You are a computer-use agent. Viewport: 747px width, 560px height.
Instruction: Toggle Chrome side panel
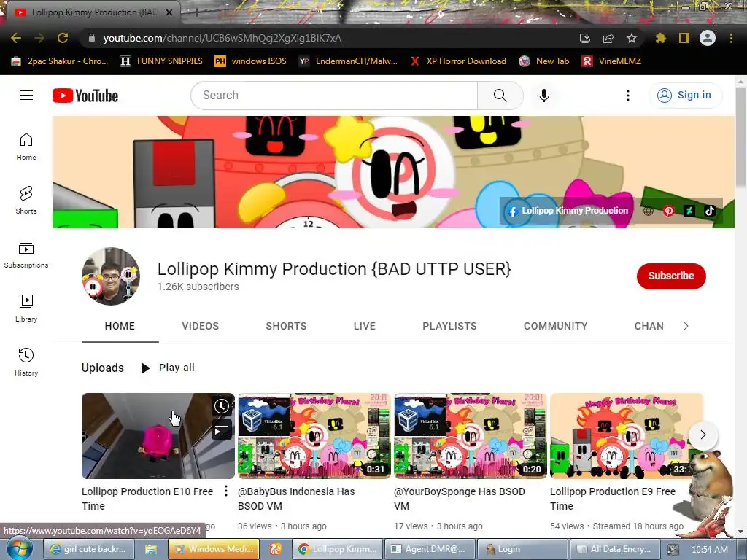684,38
